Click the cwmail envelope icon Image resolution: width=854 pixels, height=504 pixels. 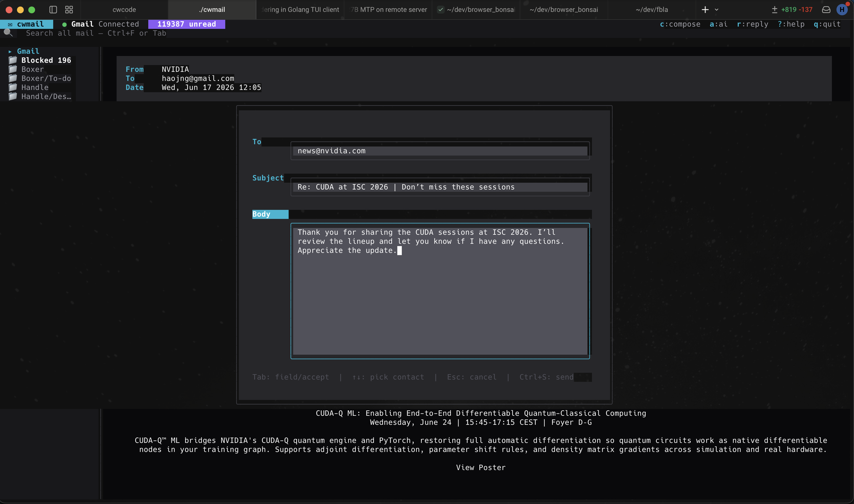pyautogui.click(x=10, y=24)
